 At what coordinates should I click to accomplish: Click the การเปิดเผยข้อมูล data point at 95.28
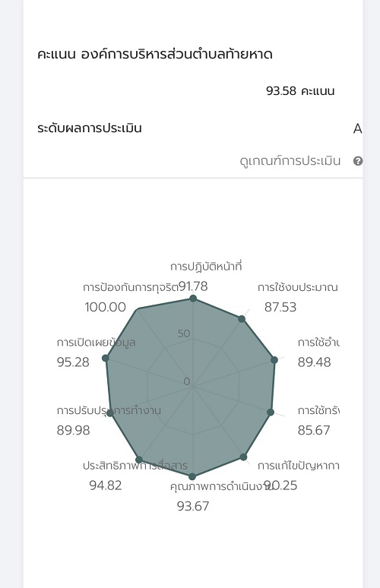(106, 358)
